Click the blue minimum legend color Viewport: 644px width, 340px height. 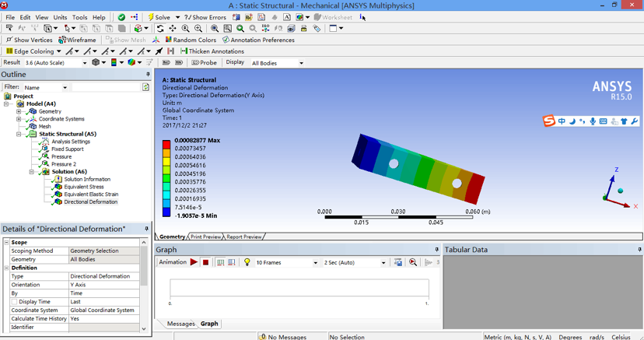(x=166, y=212)
